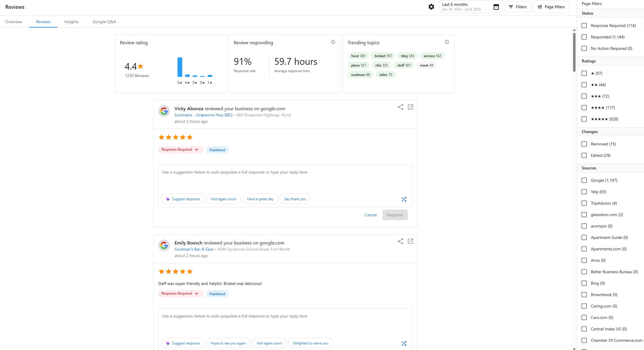The image size is (644, 350).
Task: Open the Google Q&A tab
Action: pos(104,22)
